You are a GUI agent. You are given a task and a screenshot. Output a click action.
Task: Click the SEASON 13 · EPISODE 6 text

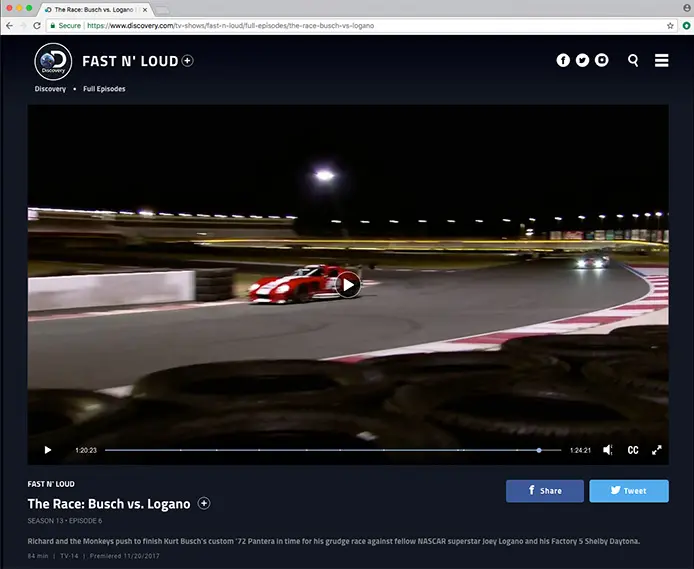pos(65,521)
